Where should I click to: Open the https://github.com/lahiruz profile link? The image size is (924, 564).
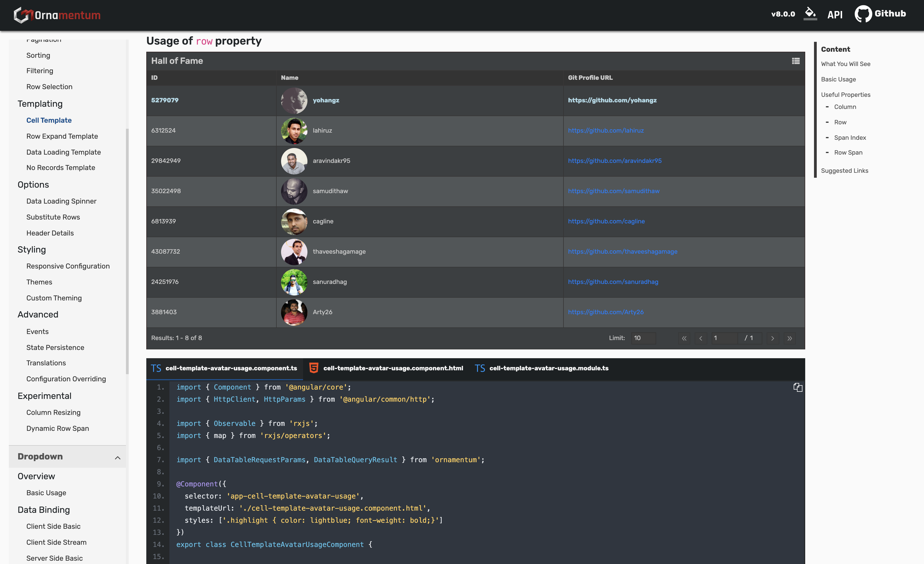(606, 131)
